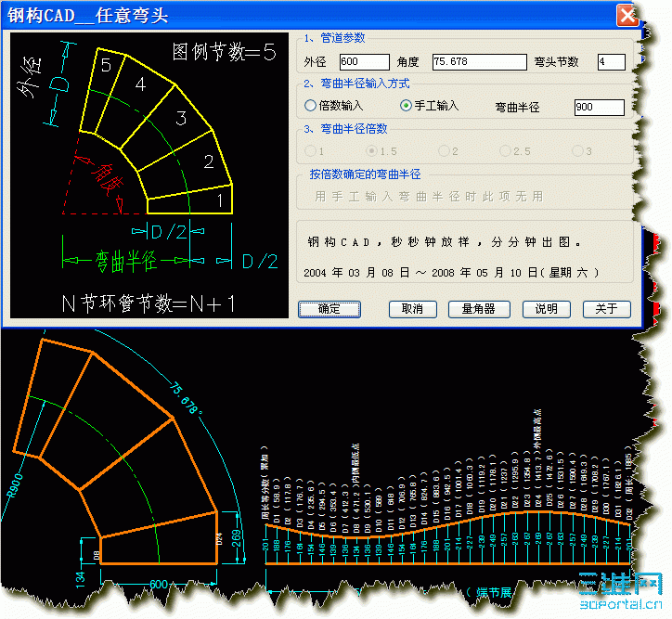Click the 钢构CAD，秒秒钟放样 slogan text

pyautogui.click(x=444, y=242)
